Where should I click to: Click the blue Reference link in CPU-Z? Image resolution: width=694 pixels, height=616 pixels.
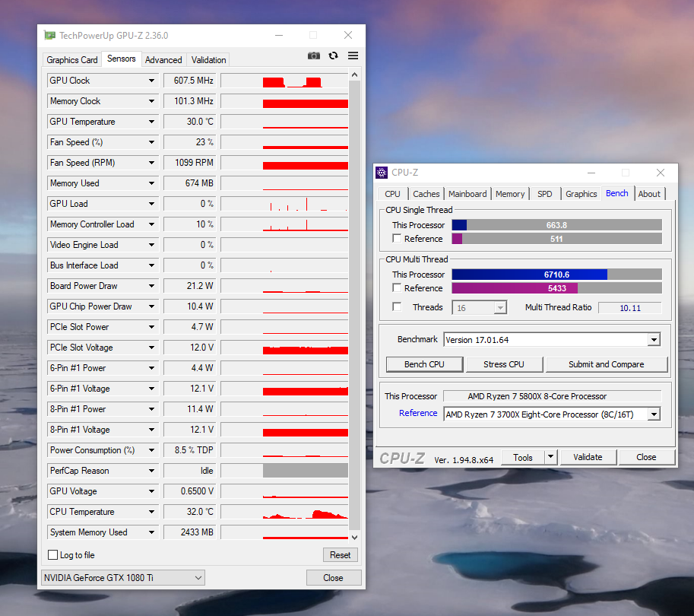418,413
